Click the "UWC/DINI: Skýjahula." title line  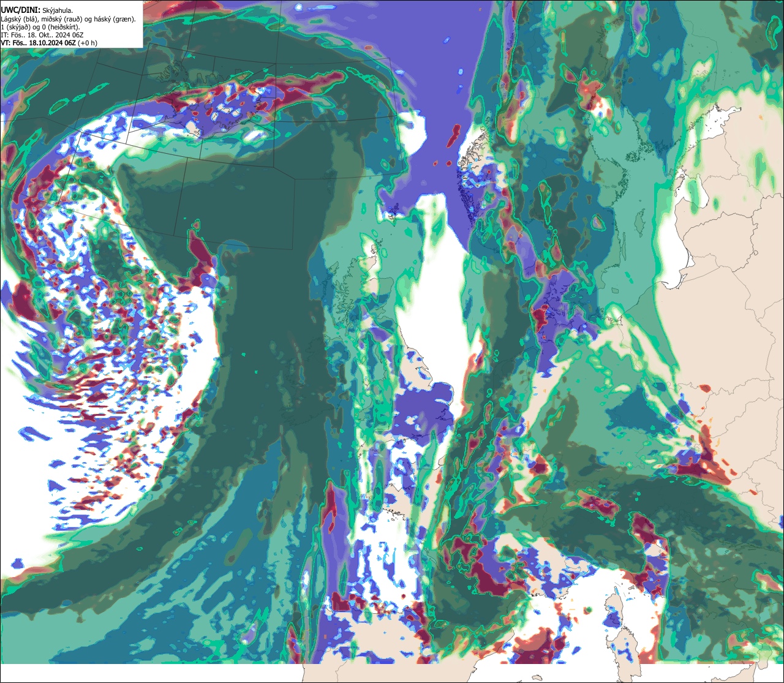coord(37,10)
